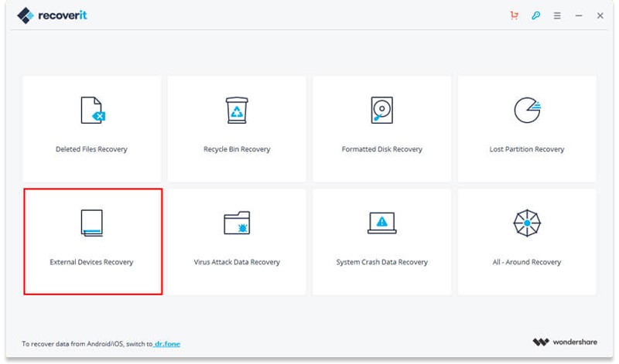Click the Formatted Disk Recovery drive icon
619x364 pixels.
[x=381, y=110]
